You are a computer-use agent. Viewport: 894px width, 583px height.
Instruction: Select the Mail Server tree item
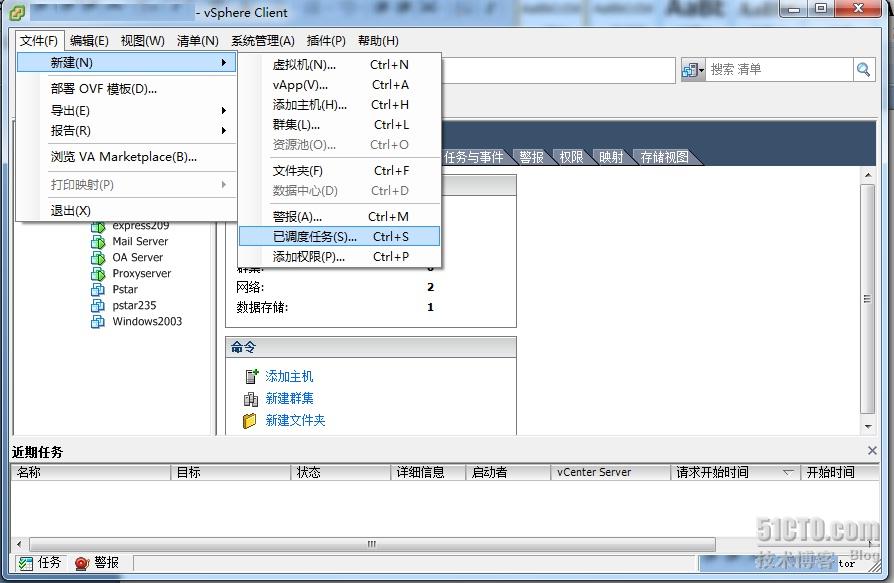pyautogui.click(x=140, y=242)
